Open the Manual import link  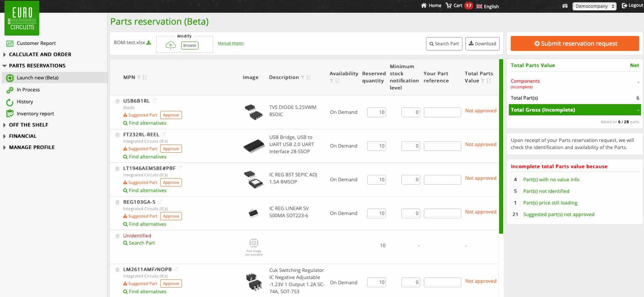231,43
